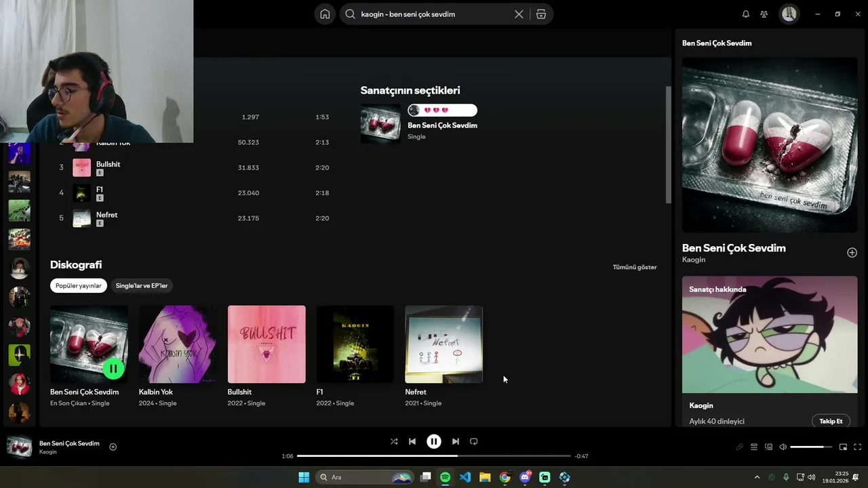
Task: Open the Kaogin artist name in the player bar
Action: [48, 452]
